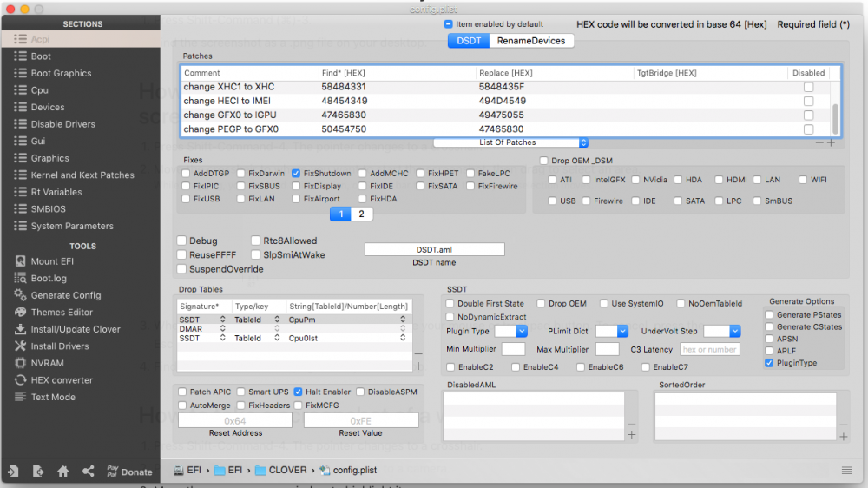Switch to Text Mode
Screen dimensions: 868x488
tap(53, 397)
